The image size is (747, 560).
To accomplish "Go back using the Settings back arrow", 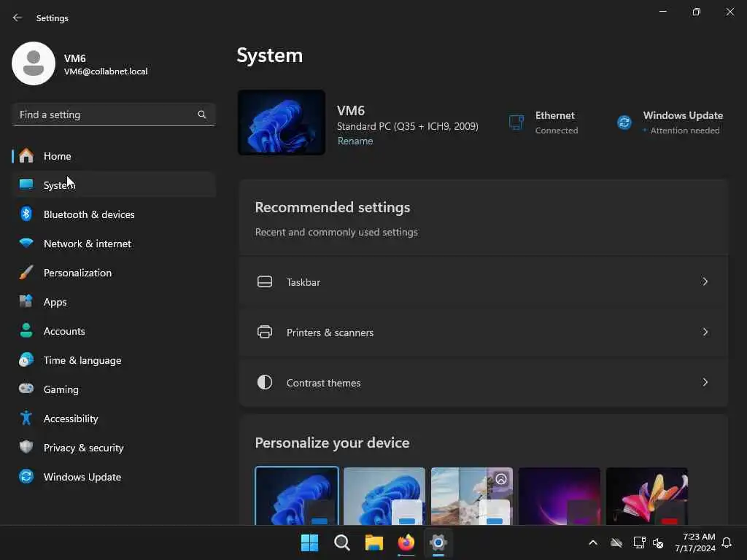I will pyautogui.click(x=18, y=17).
